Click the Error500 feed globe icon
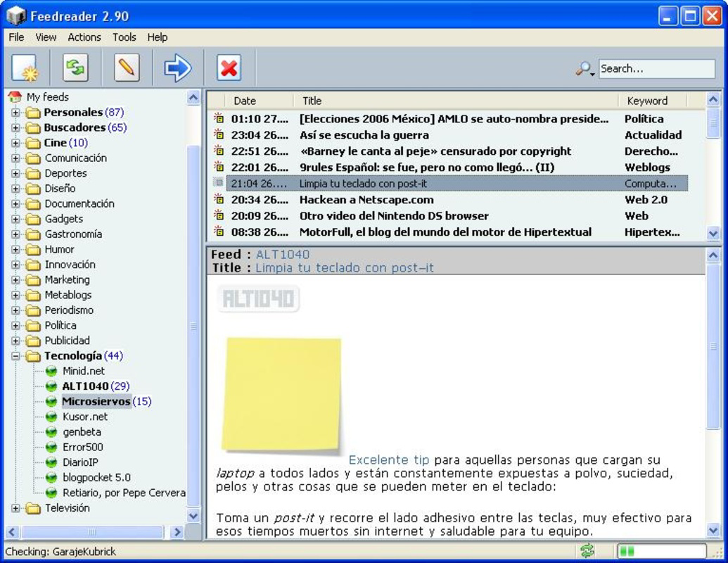The image size is (728, 563). click(x=51, y=447)
